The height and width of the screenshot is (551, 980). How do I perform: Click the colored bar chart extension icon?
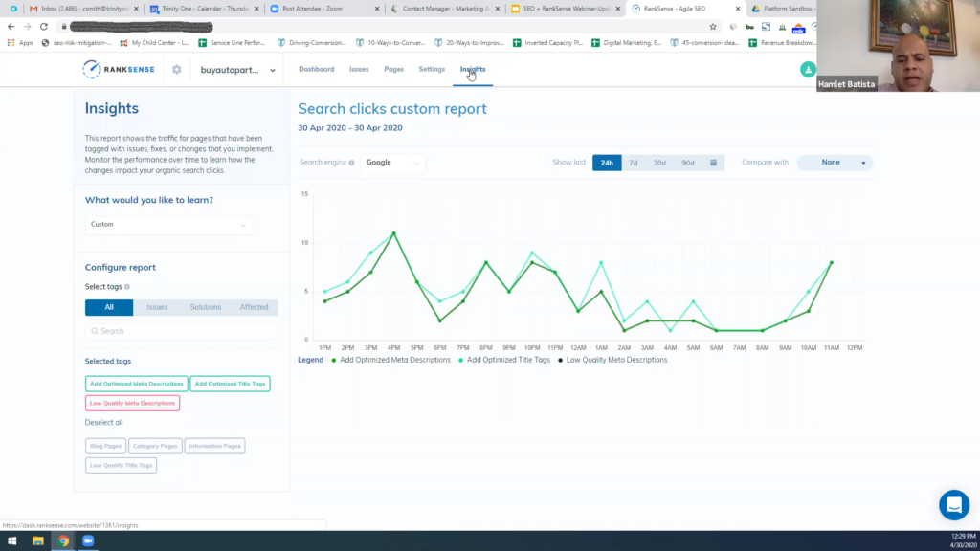782,26
